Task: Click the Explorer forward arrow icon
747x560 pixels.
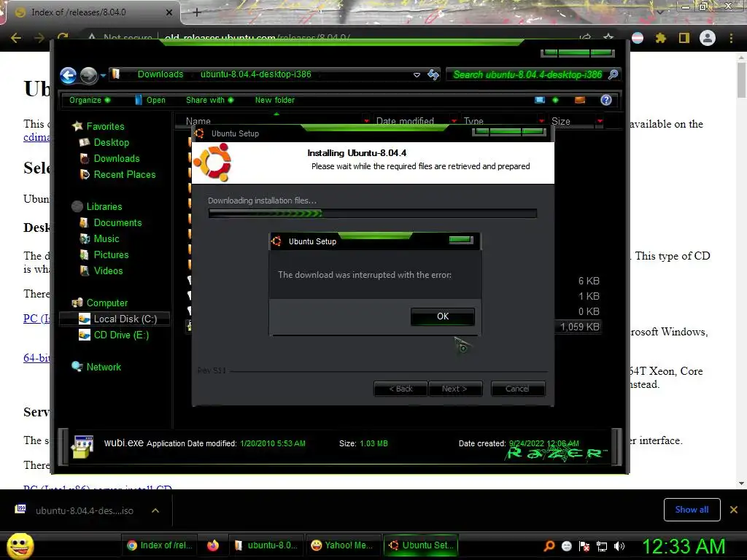Action: point(88,75)
